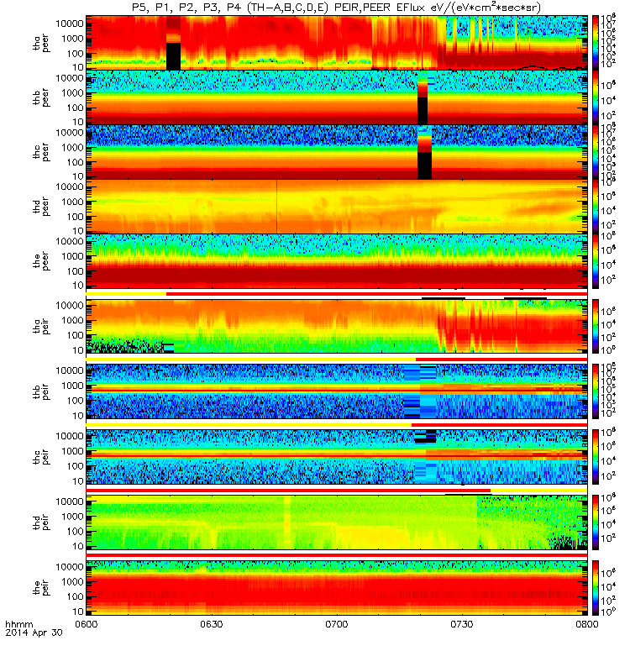Click the thd peir spectrogram panel

tap(337, 522)
